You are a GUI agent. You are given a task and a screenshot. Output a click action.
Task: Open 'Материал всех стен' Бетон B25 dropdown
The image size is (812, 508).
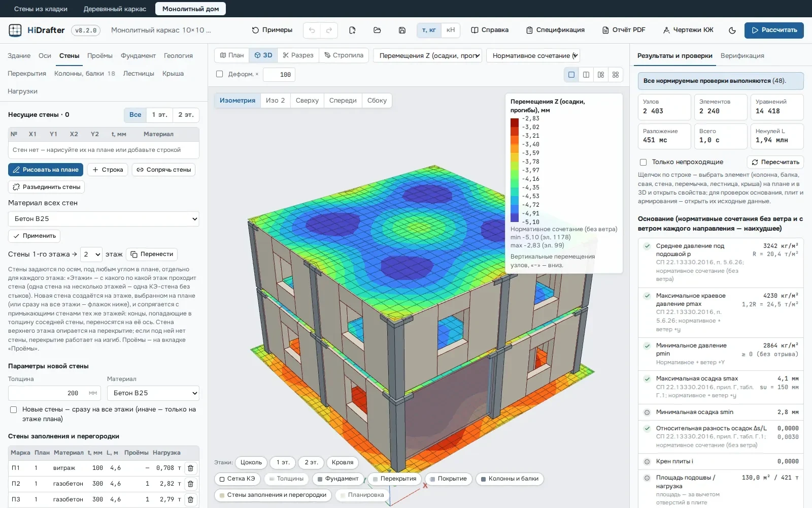104,219
